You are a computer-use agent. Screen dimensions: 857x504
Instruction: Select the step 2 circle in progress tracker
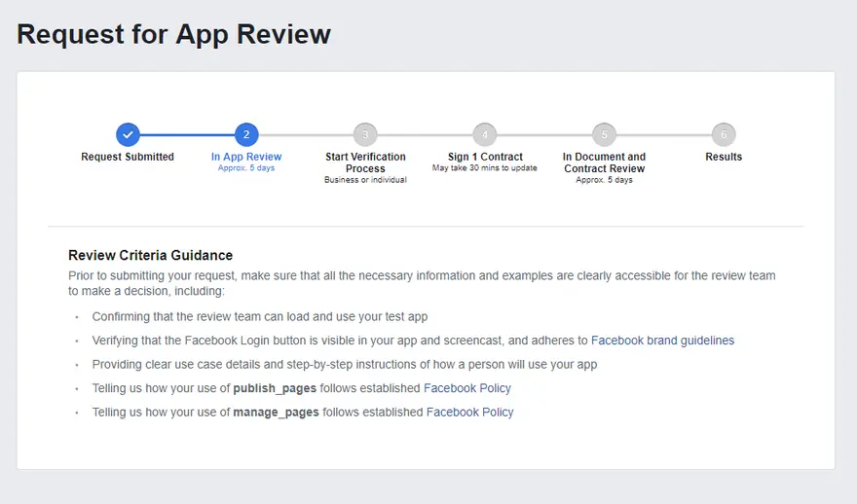(x=246, y=134)
